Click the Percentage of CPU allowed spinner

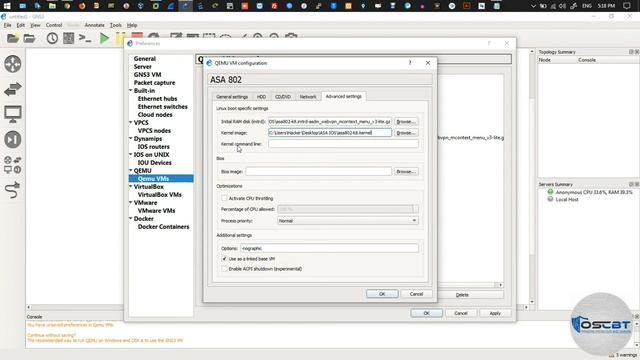[x=348, y=209]
